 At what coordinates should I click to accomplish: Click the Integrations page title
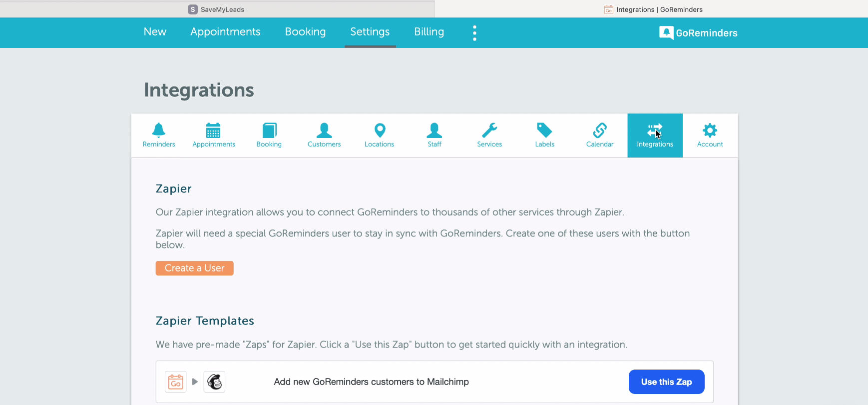(x=199, y=90)
